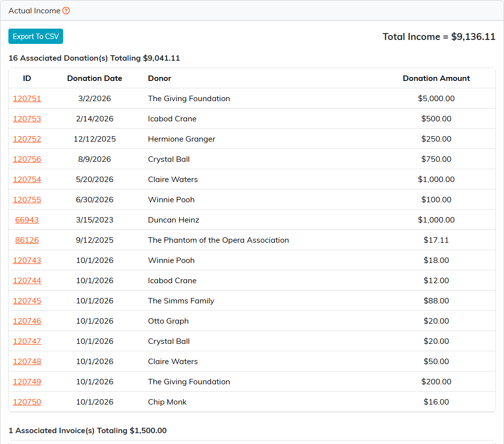504x444 pixels.
Task: Click the 5/20/2026 donation date
Action: click(95, 180)
